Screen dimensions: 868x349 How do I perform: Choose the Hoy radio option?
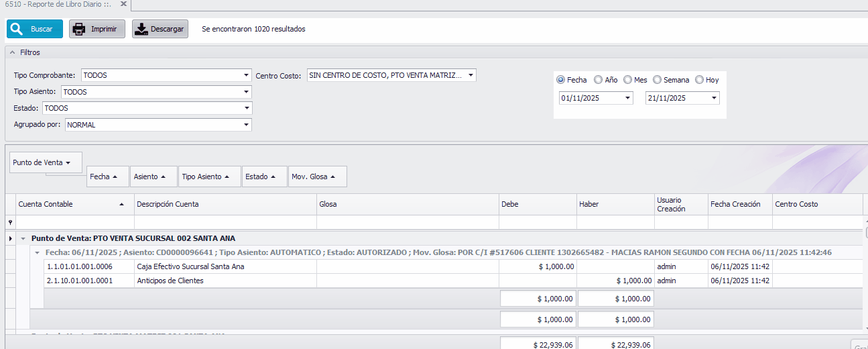click(699, 80)
